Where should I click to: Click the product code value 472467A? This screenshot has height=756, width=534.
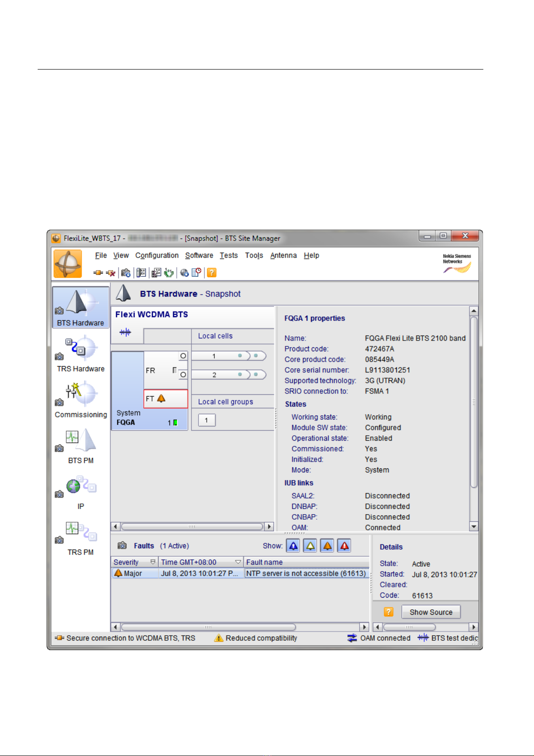(x=379, y=349)
